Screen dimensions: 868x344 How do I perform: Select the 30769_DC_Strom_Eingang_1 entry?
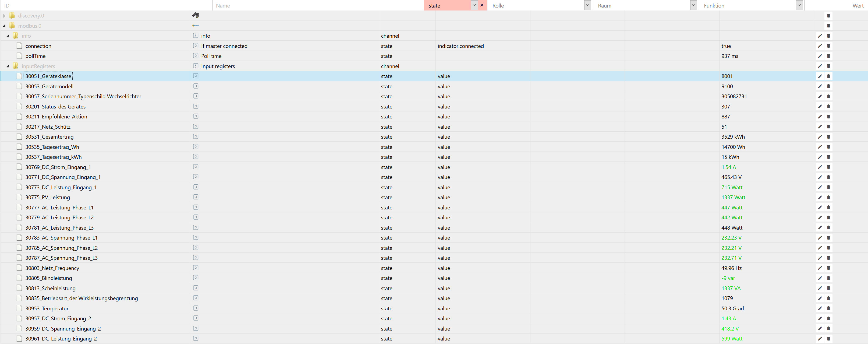tap(58, 167)
